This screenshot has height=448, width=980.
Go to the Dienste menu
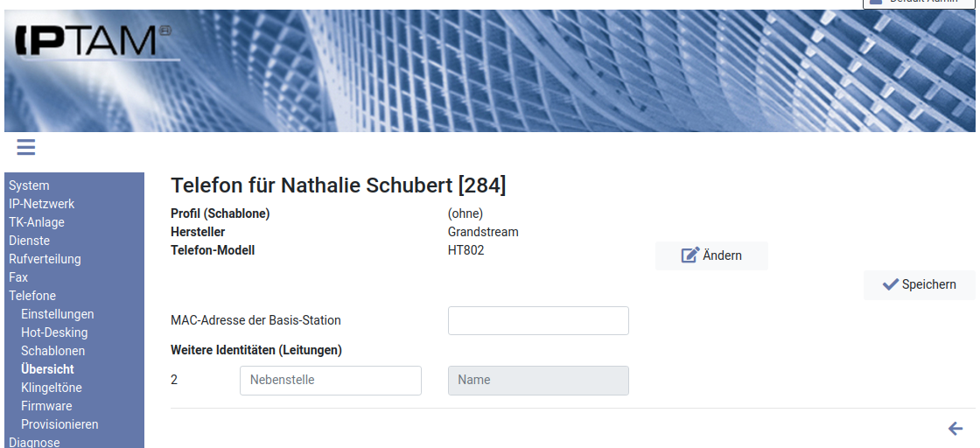pyautogui.click(x=29, y=241)
